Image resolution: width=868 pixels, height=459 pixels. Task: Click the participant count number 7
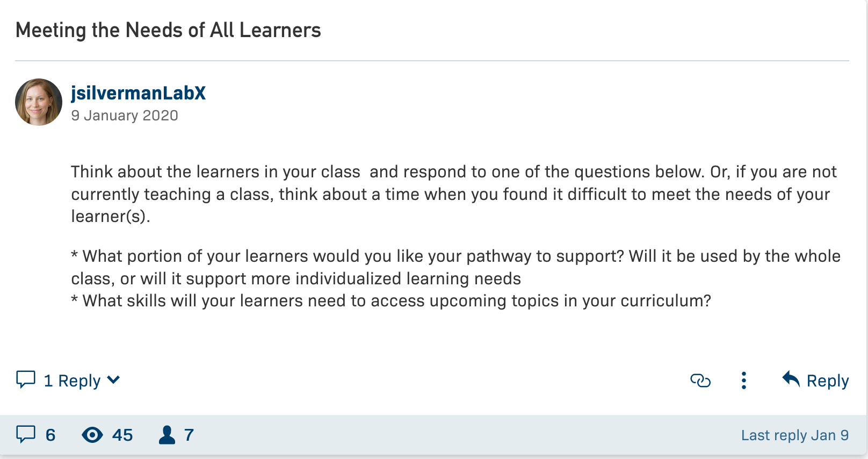(x=189, y=435)
